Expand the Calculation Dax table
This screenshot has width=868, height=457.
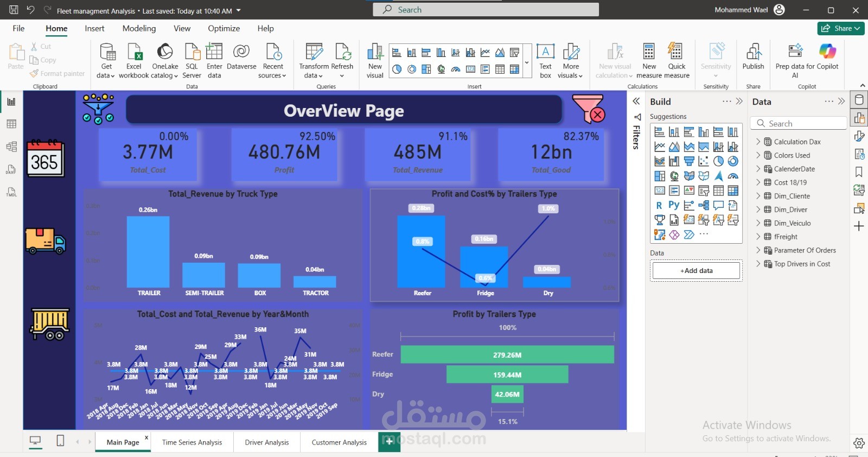[758, 142]
